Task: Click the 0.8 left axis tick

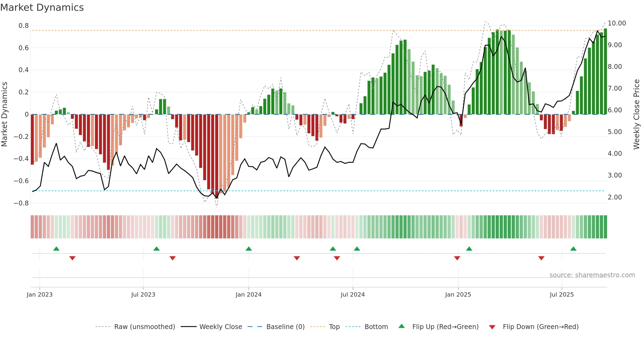Action: (x=24, y=26)
